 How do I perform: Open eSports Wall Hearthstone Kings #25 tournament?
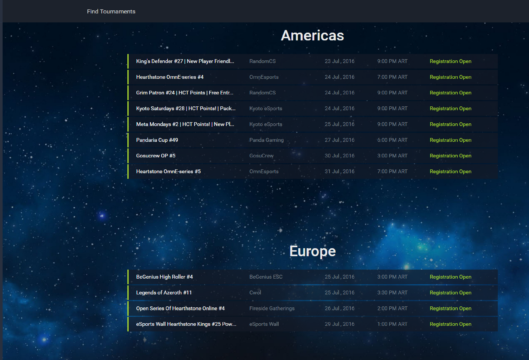186,324
